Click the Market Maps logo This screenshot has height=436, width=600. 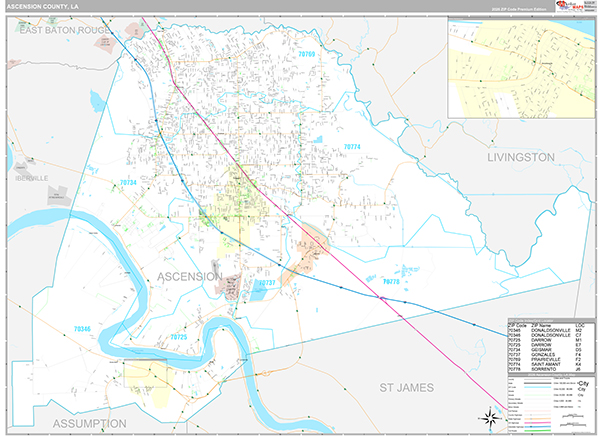[570, 6]
